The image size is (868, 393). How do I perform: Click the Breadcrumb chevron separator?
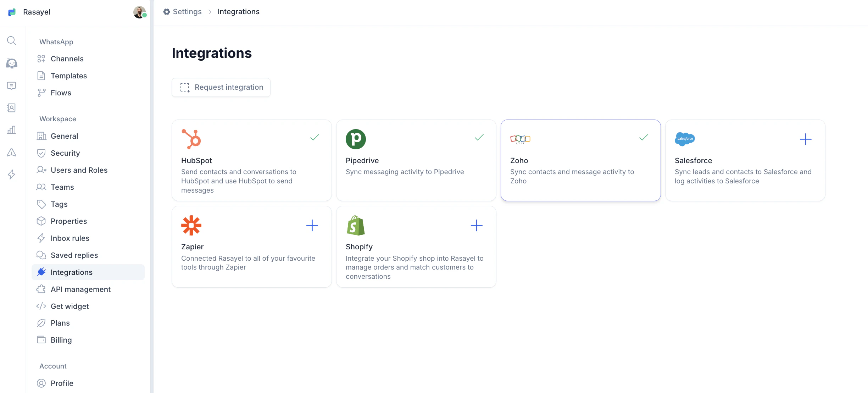pyautogui.click(x=210, y=12)
